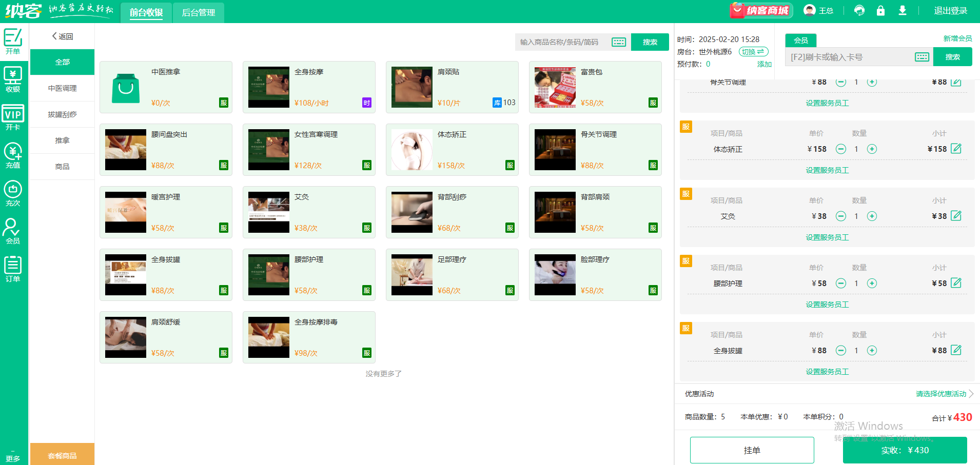Screen dimensions: 980x465
Task: Edit the 艾灸 order line
Action: pos(956,216)
